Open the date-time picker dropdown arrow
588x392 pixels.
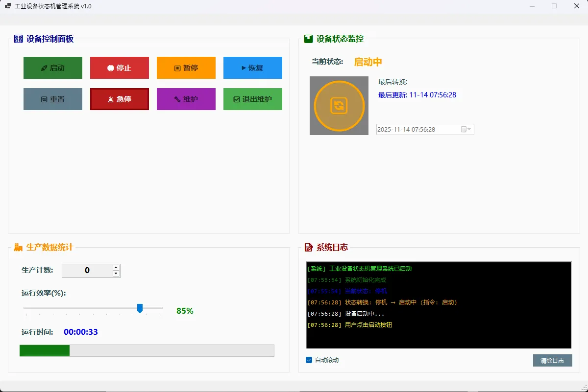469,130
